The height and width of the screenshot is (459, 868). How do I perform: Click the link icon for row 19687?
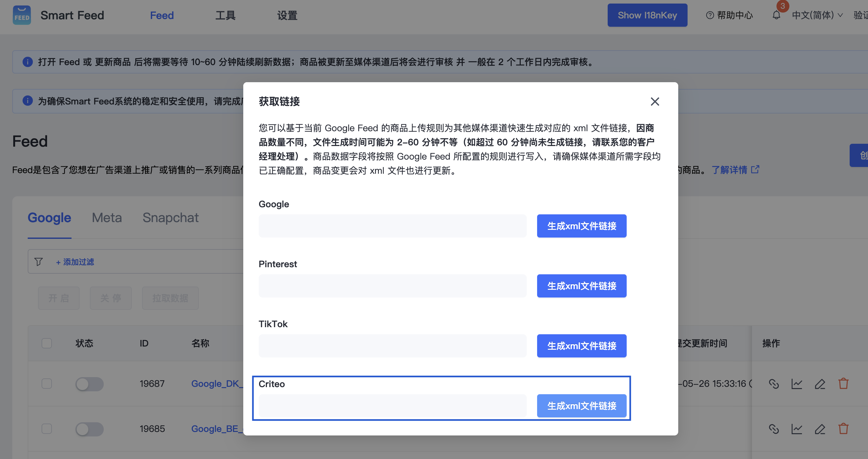click(x=774, y=384)
